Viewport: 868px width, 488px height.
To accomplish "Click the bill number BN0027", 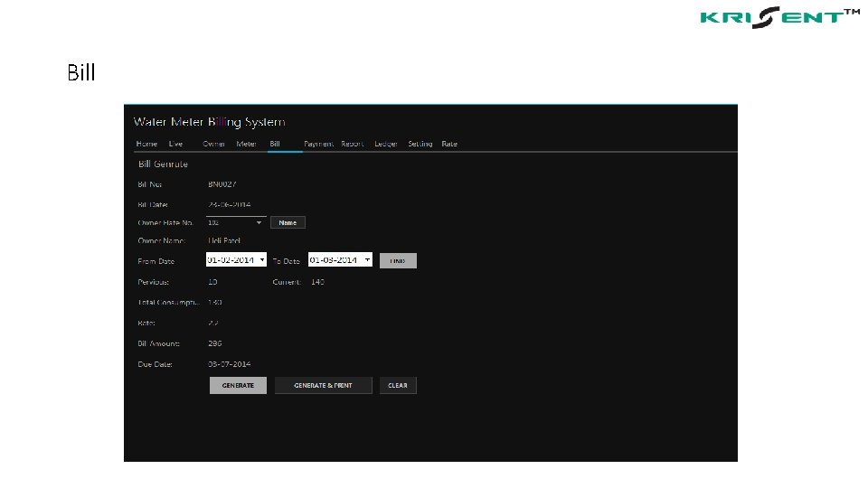I will click(x=222, y=184).
